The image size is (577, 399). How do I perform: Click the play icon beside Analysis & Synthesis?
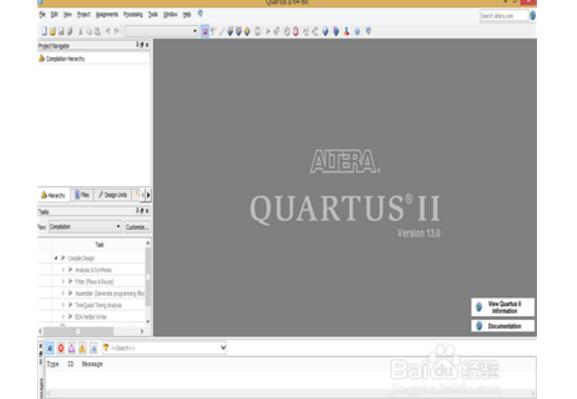tap(70, 270)
